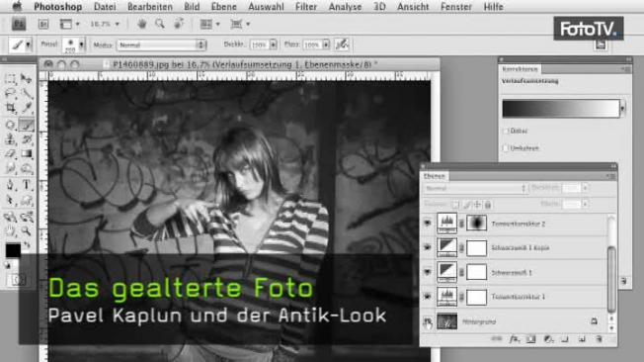Toggle lock all in Ebenen panel
The width and height of the screenshot is (644, 362).
(488, 205)
